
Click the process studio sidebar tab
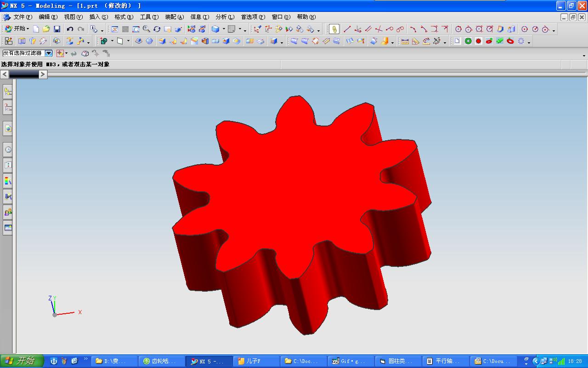point(8,196)
